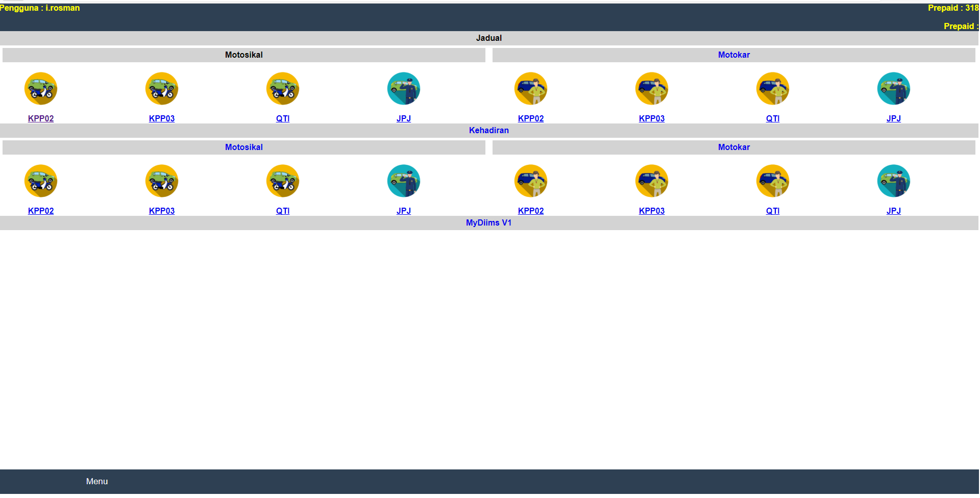
Task: Click the Kehadiran Motosikal QTI icon
Action: point(283,181)
